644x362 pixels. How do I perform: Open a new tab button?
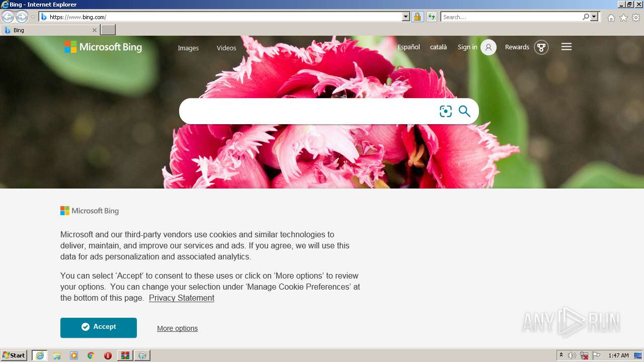pos(108,30)
